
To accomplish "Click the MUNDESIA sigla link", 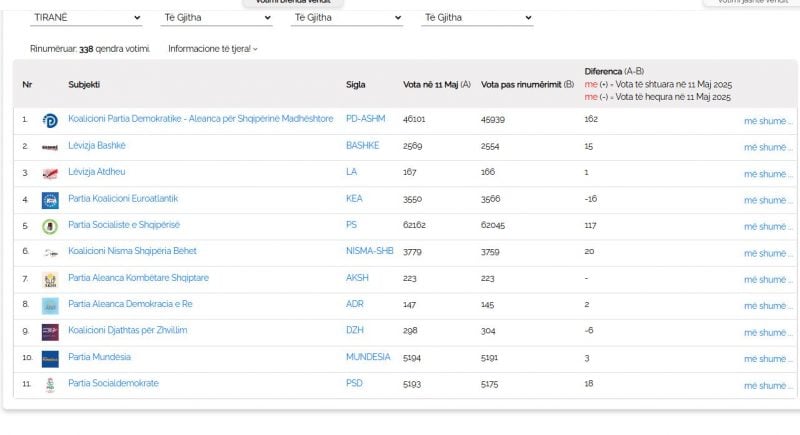I will pyautogui.click(x=368, y=357).
